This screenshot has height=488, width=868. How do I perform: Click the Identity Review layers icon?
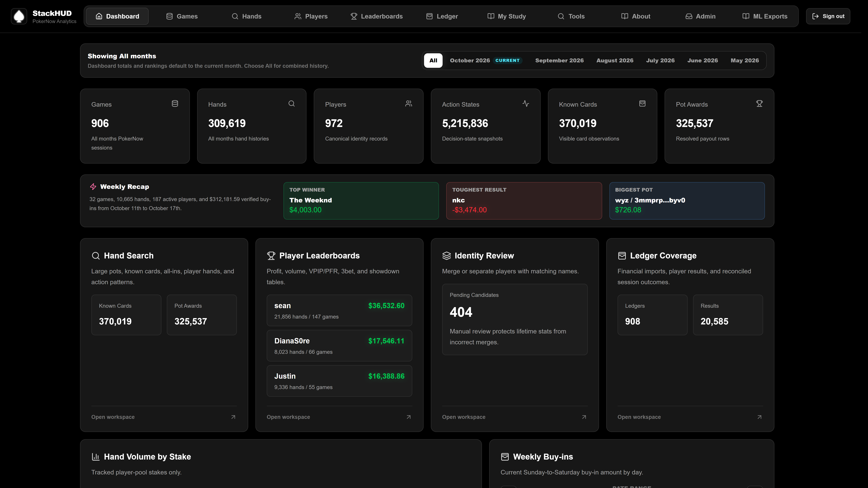pos(447,256)
